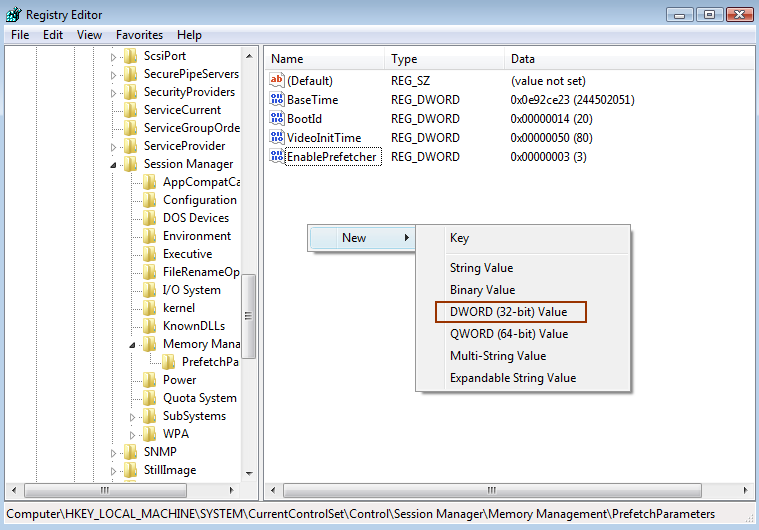Collapse the Session Manager tree node
Image resolution: width=759 pixels, height=530 pixels.
113,165
